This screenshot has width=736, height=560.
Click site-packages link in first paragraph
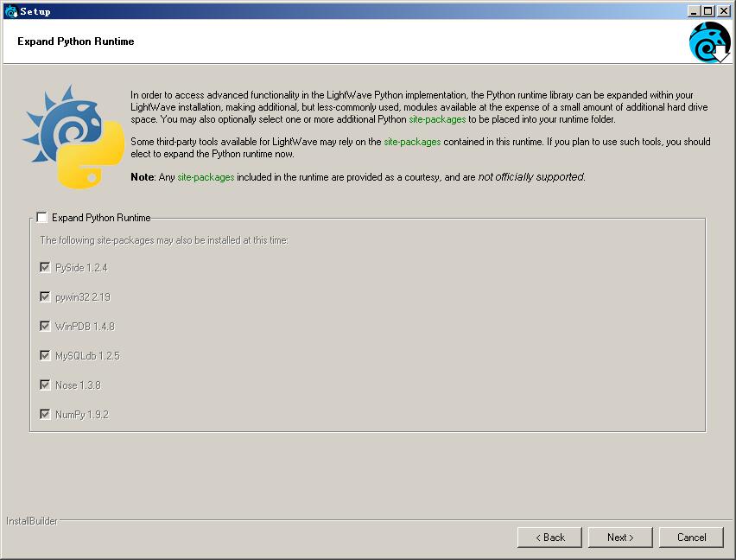pos(437,119)
